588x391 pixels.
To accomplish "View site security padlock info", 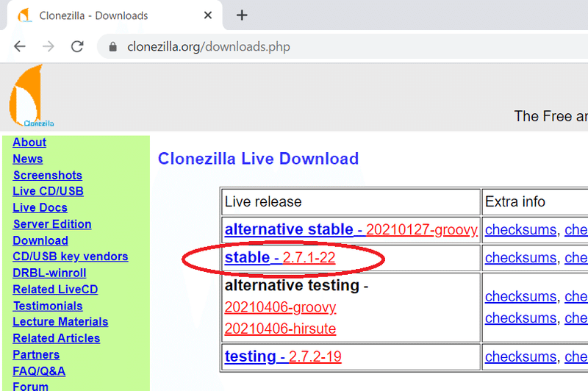I will 113,47.
